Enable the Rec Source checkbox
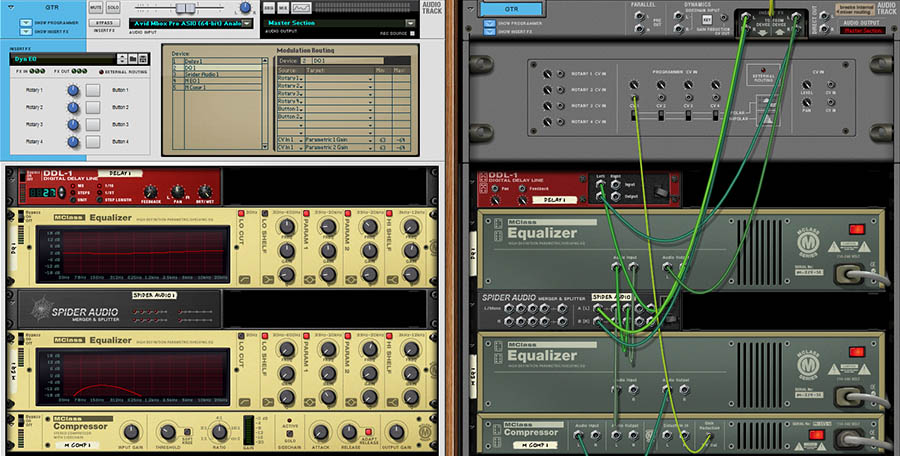The image size is (900, 456). click(x=412, y=33)
